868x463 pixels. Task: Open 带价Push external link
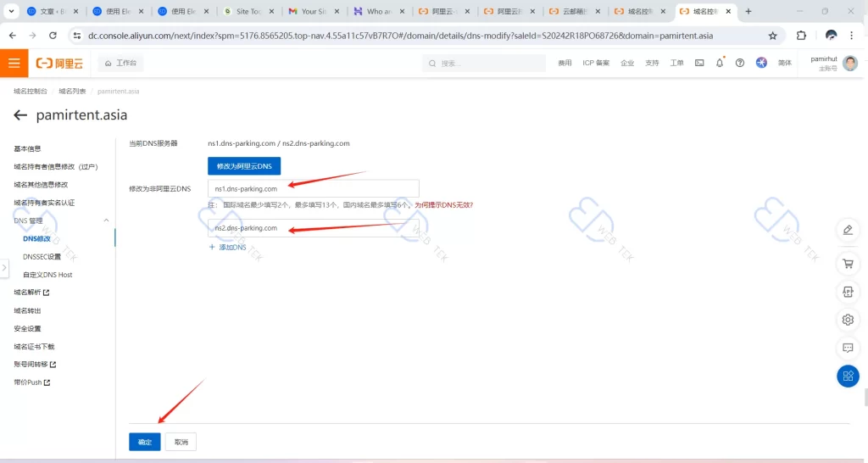[x=32, y=382]
